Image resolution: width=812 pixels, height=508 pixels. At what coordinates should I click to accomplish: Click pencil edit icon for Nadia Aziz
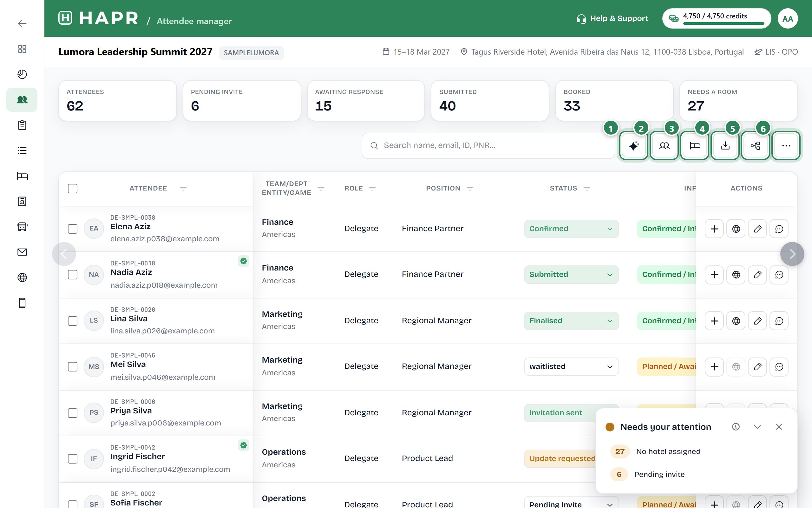pos(757,275)
